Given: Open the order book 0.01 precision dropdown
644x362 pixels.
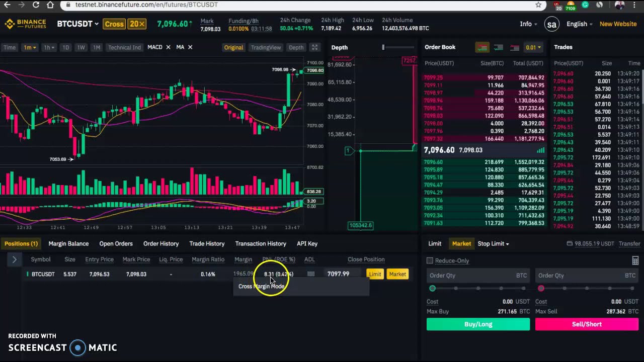Looking at the screenshot, I should (x=533, y=47).
